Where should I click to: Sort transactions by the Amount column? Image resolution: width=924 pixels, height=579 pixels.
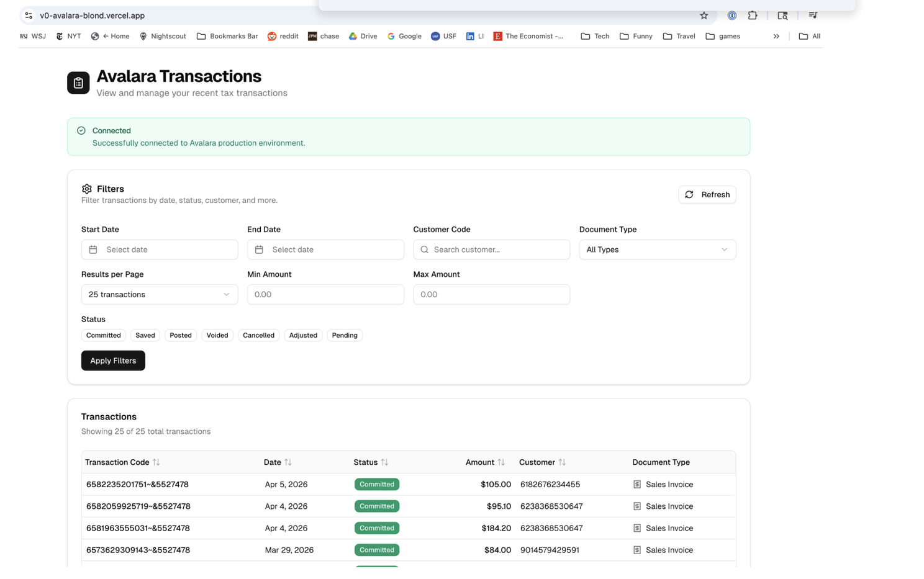pyautogui.click(x=486, y=462)
